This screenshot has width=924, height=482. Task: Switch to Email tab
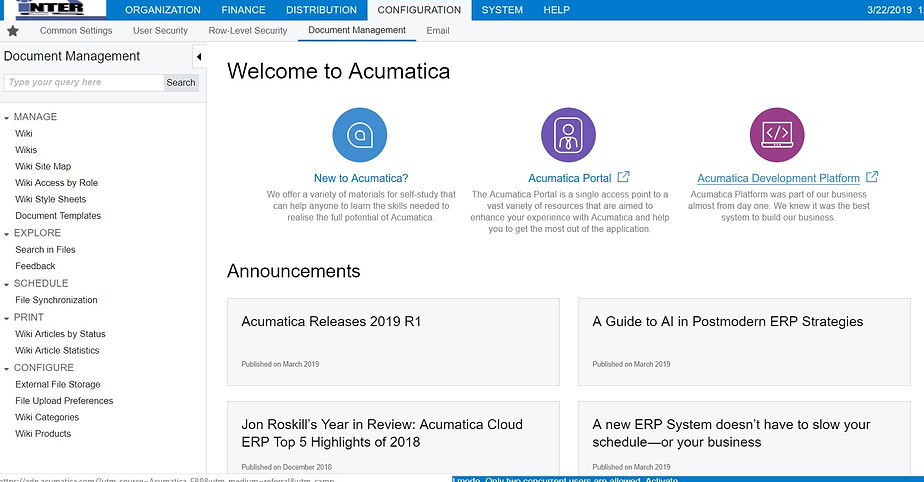438,31
